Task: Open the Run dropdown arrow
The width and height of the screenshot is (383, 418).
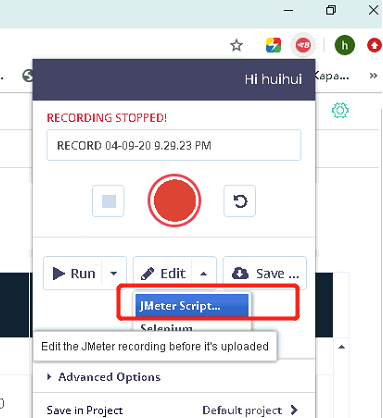Action: click(114, 273)
